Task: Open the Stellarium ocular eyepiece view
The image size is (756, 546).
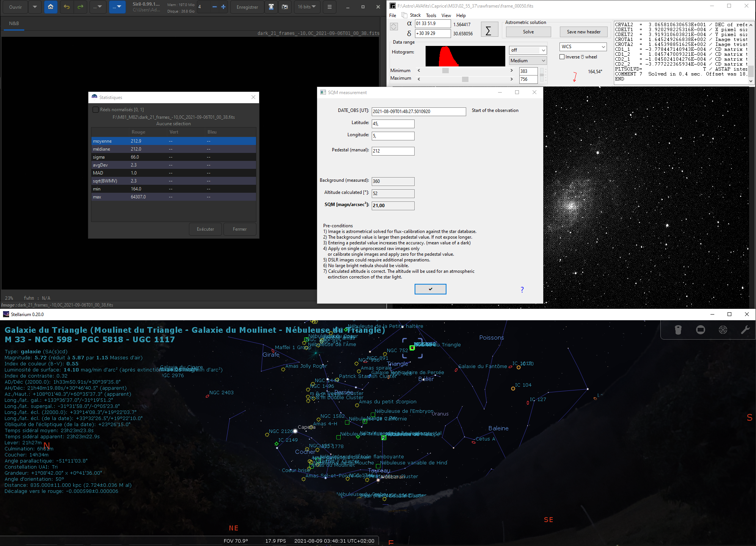Action: click(x=678, y=330)
